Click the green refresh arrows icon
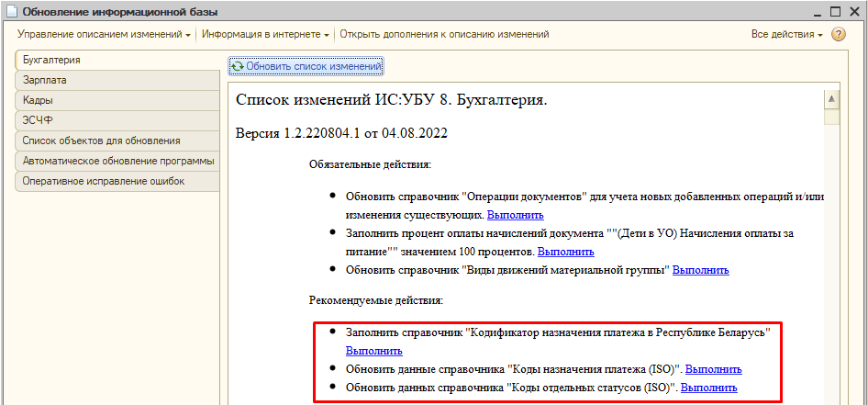This screenshot has width=868, height=405. pos(239,66)
